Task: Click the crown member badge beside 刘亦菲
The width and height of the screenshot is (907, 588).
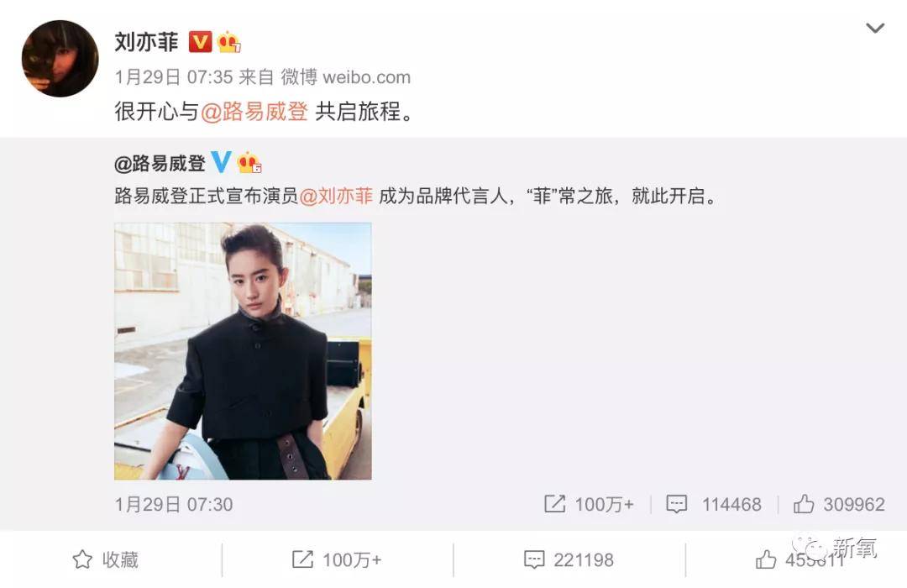Action: [x=229, y=42]
